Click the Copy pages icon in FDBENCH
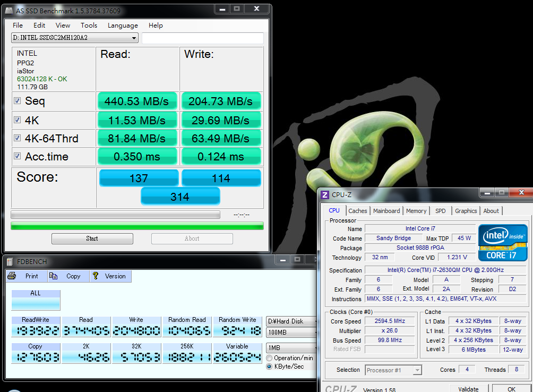533x392 pixels. 54,276
